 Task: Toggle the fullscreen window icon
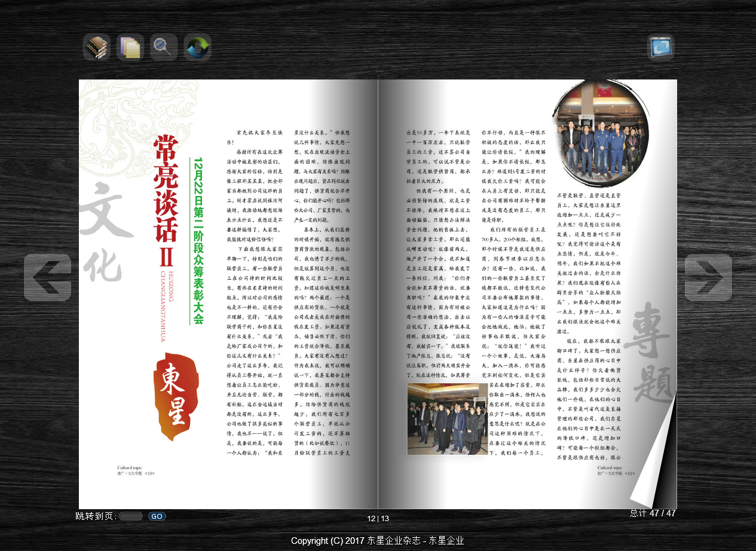[x=660, y=47]
